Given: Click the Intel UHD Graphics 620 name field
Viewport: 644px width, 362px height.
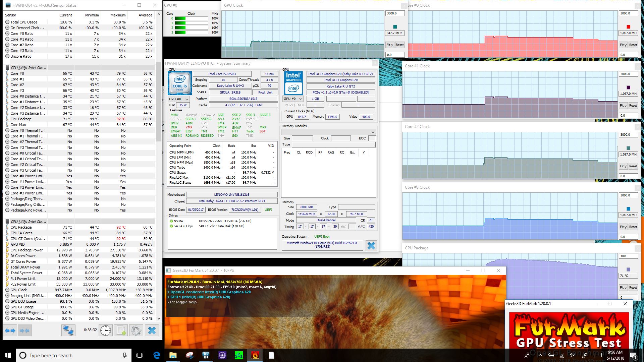Looking at the screenshot, I should click(x=340, y=80).
